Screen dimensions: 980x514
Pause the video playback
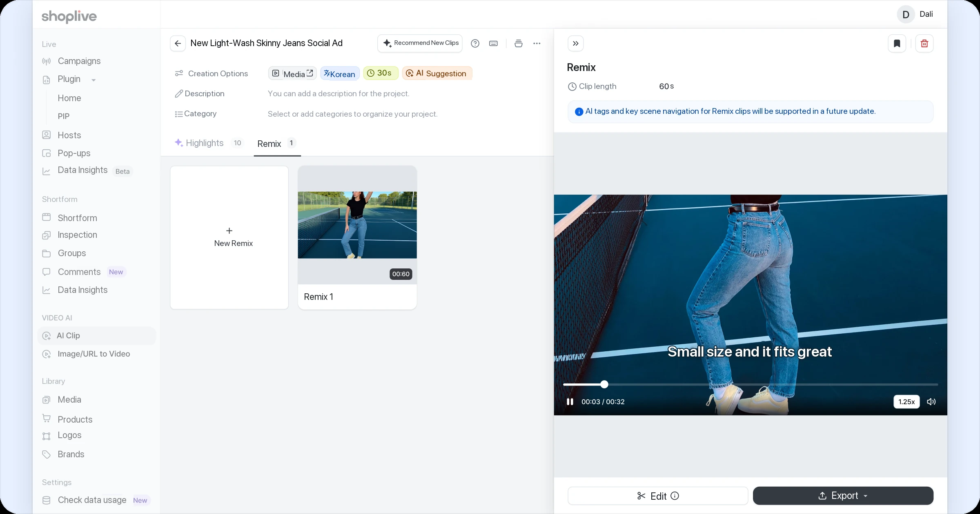[x=570, y=401]
